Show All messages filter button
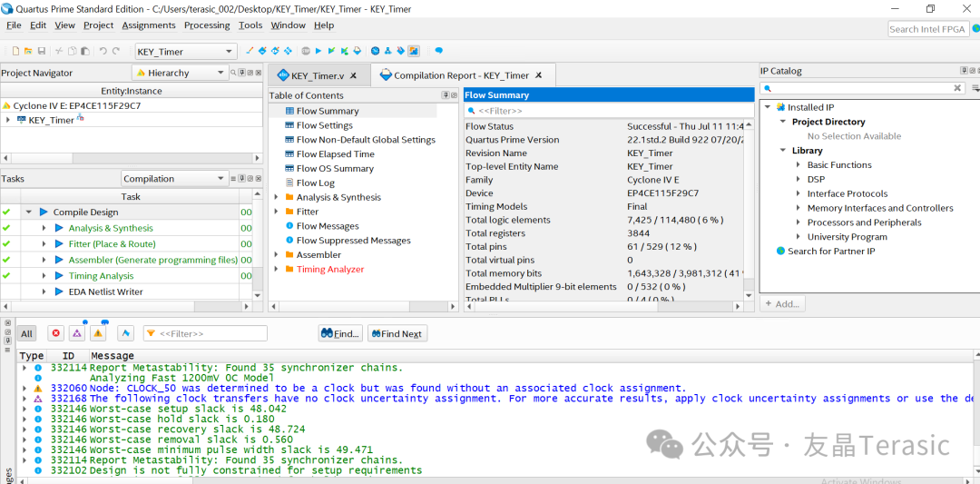Image resolution: width=980 pixels, height=484 pixels. pos(26,333)
